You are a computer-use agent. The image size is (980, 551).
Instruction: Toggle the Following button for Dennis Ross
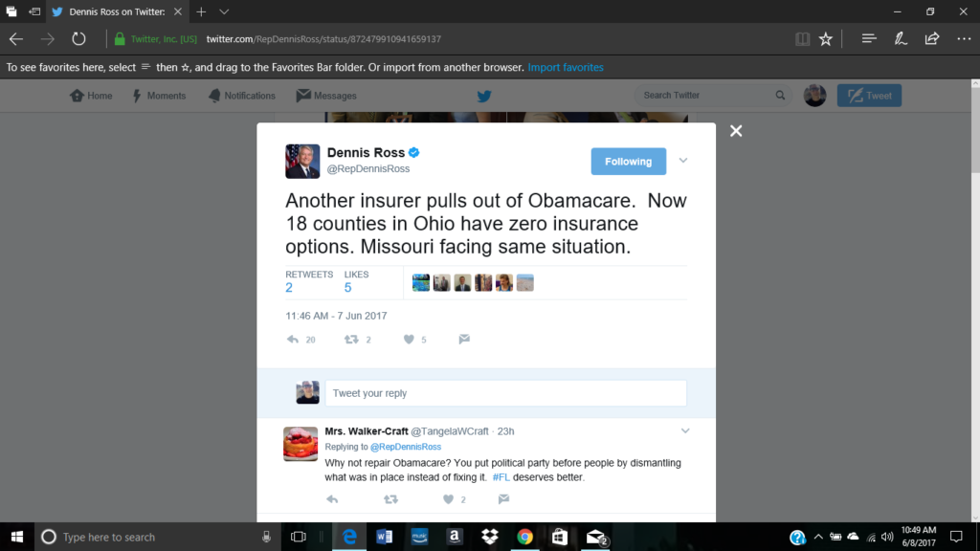tap(628, 161)
